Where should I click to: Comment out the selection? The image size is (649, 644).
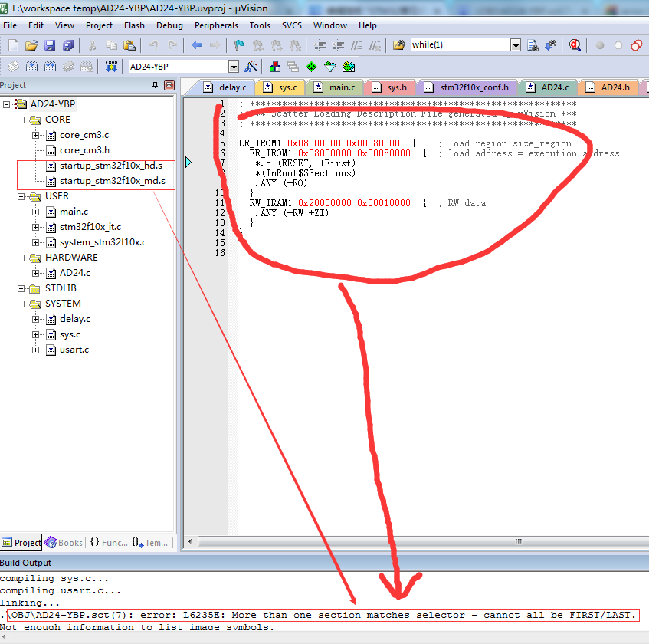356,45
